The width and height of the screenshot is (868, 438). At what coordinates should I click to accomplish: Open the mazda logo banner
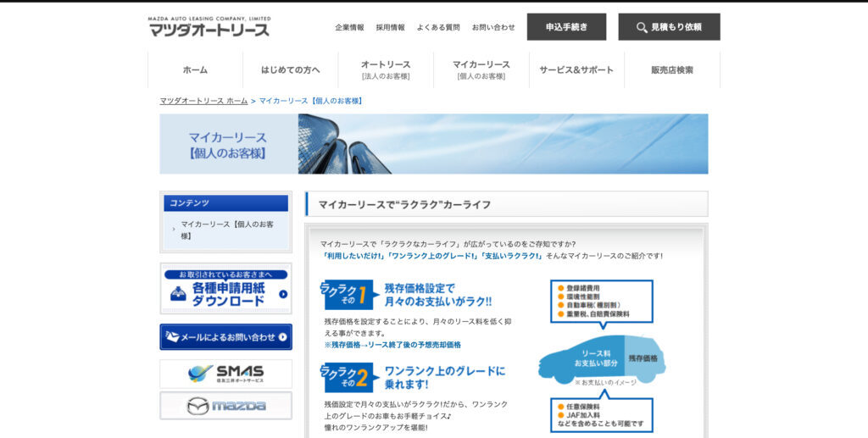pos(225,405)
